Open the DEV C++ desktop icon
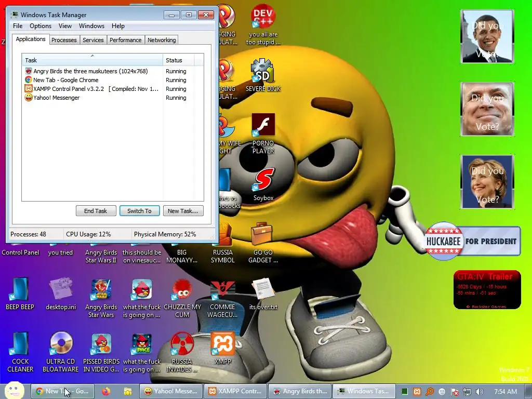Image resolution: width=532 pixels, height=399 pixels. click(263, 17)
